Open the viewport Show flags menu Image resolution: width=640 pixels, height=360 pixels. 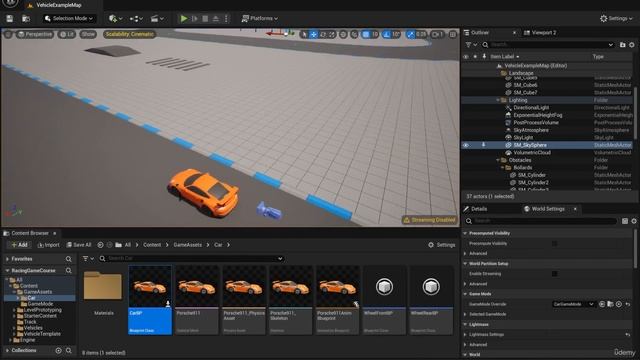coord(88,34)
